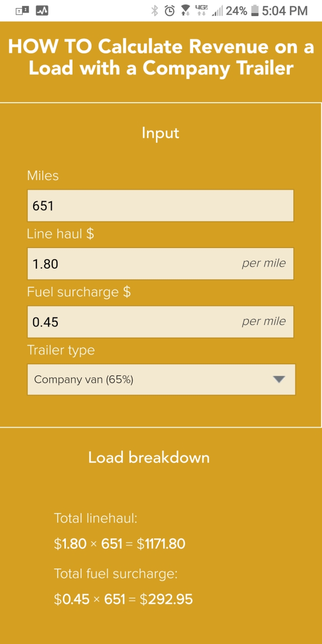322x644 pixels.
Task: Tap the 5:04 PM clock
Action: coord(285,11)
